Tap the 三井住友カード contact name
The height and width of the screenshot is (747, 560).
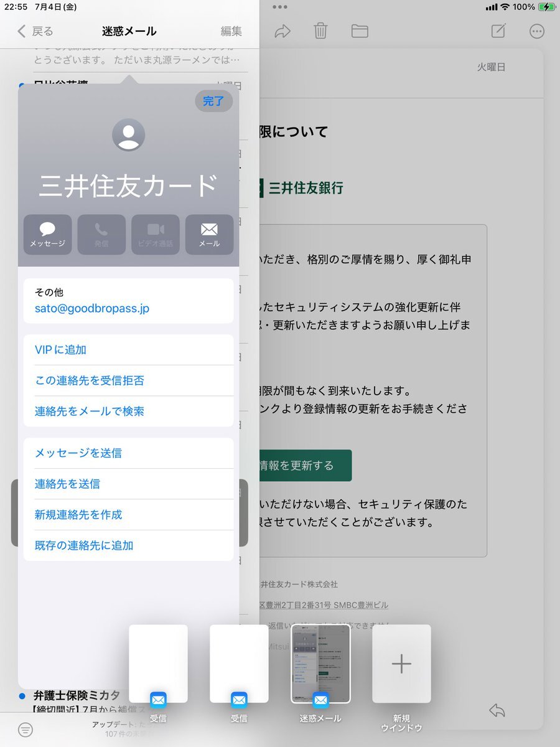tap(129, 186)
